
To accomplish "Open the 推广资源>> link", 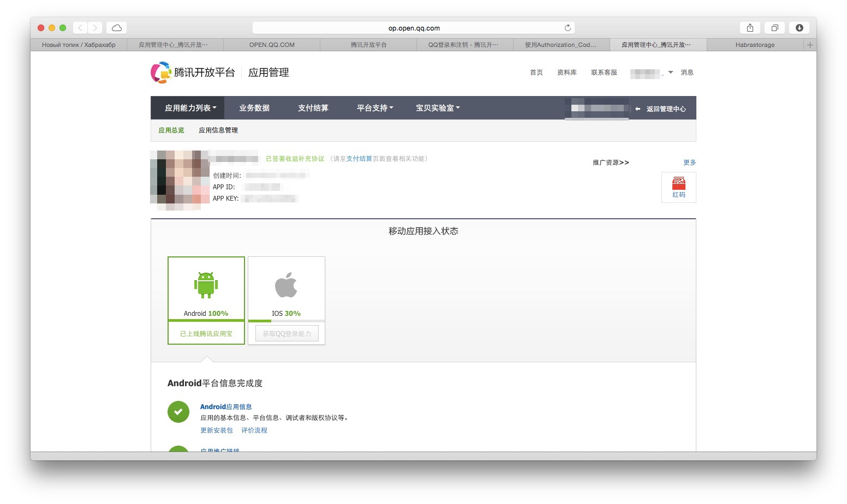I will [x=611, y=163].
